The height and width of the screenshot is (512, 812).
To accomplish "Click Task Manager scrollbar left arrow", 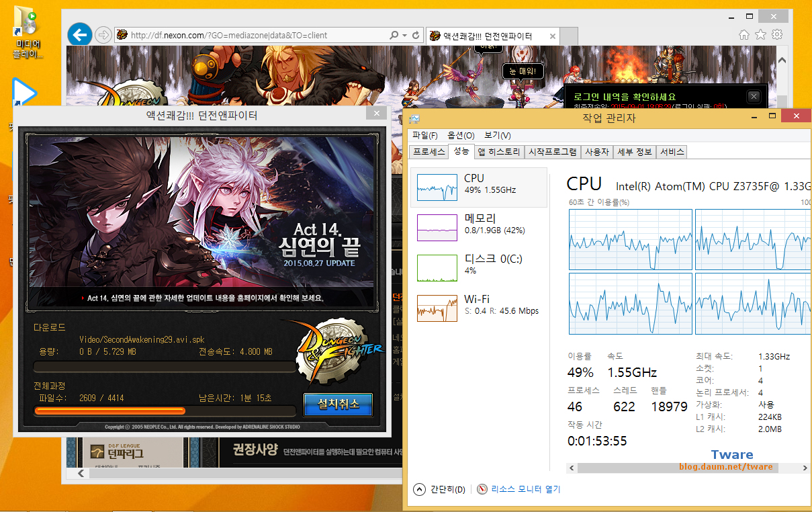I will click(573, 467).
